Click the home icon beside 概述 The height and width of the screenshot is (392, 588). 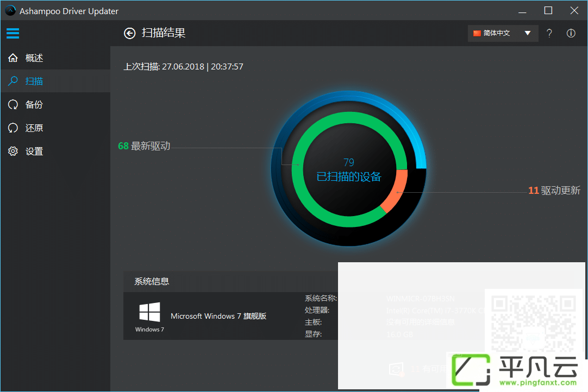[x=13, y=58]
